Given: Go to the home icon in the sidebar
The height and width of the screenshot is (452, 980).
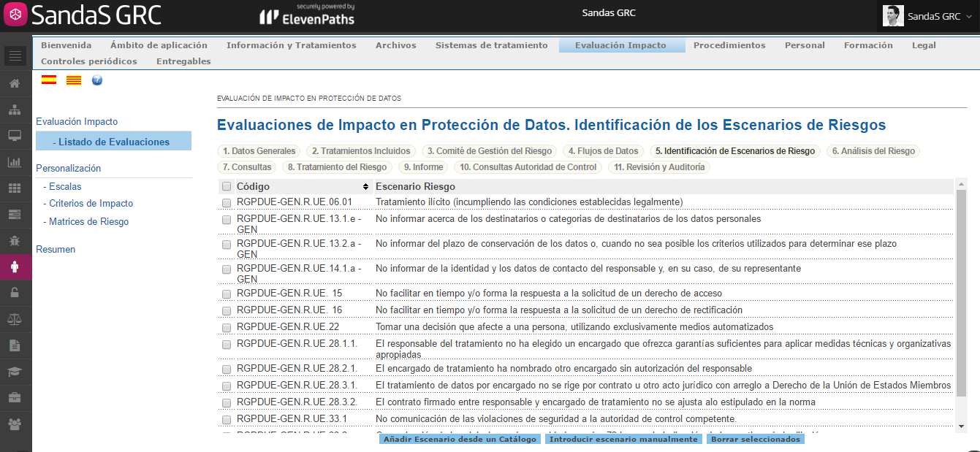Looking at the screenshot, I should coord(15,83).
